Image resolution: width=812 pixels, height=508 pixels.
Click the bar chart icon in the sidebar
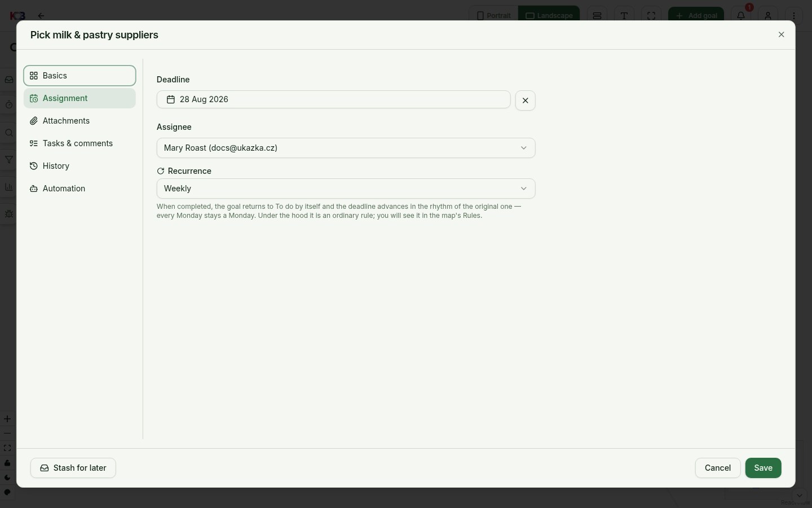click(x=8, y=187)
